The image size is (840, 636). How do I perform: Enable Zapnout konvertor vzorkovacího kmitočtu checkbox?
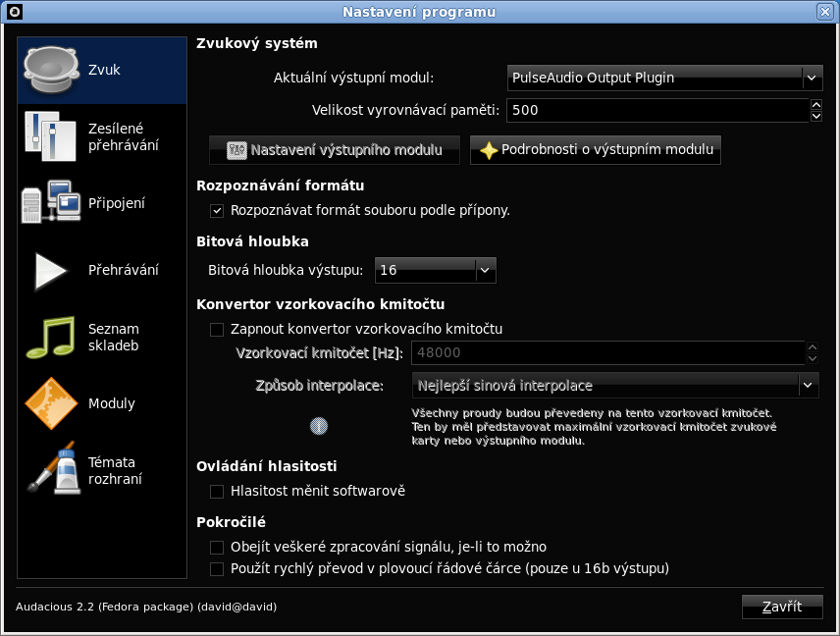click(217, 329)
